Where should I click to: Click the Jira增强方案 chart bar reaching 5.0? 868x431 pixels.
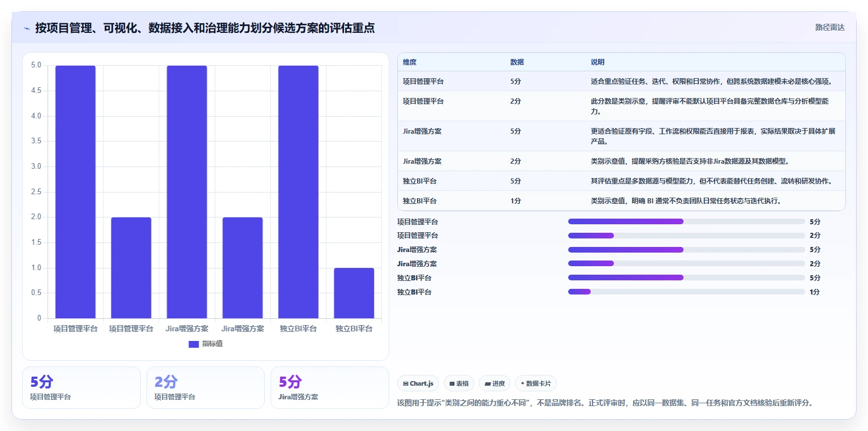point(187,192)
